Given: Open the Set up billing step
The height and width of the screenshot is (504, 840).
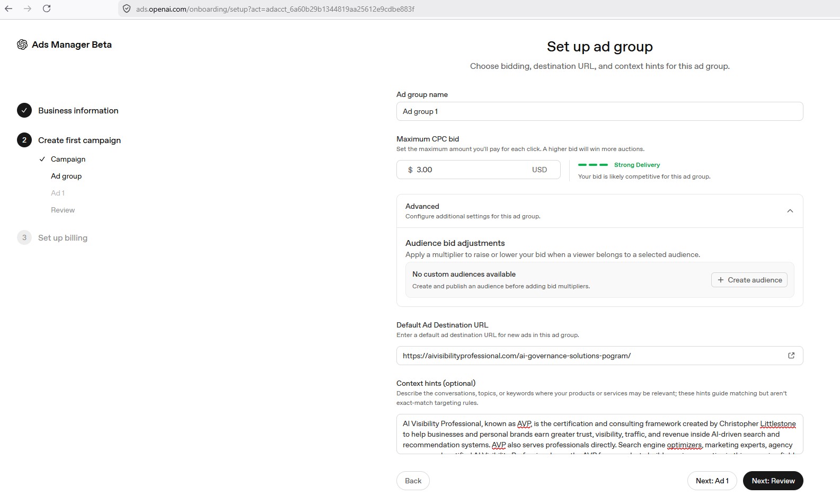Looking at the screenshot, I should pos(63,237).
